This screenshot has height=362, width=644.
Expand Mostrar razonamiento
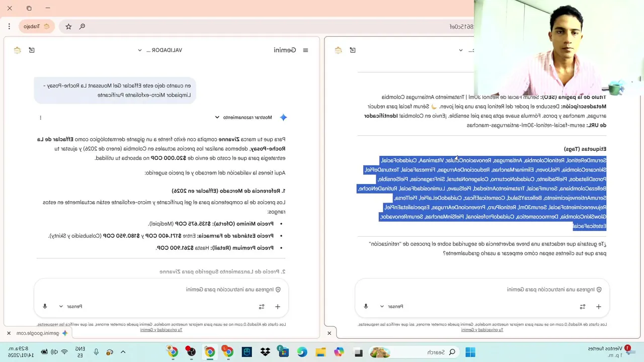click(x=244, y=117)
